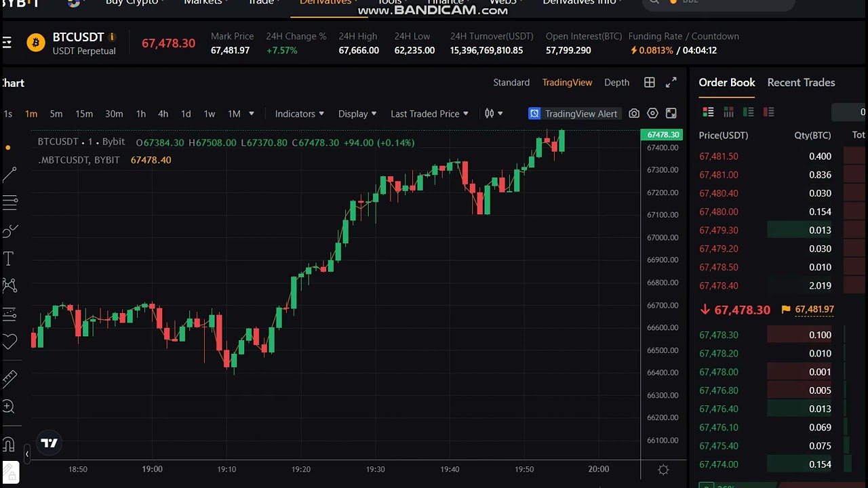Open the Recent Trades tab
Viewport: 868px width, 488px height.
tap(801, 83)
